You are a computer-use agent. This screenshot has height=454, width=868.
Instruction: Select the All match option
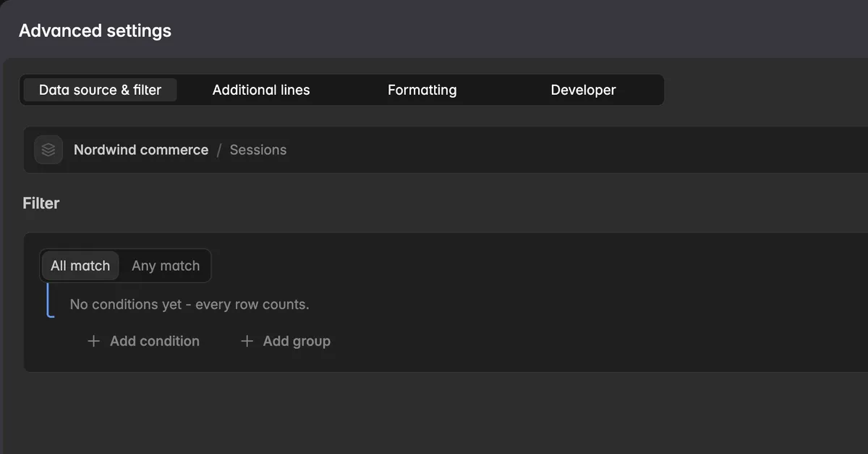point(80,266)
